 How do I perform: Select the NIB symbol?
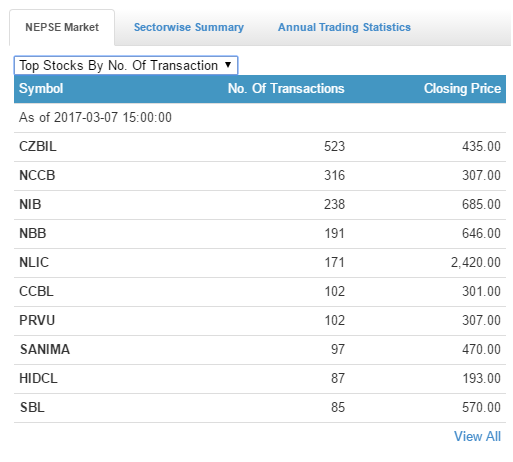tap(30, 204)
